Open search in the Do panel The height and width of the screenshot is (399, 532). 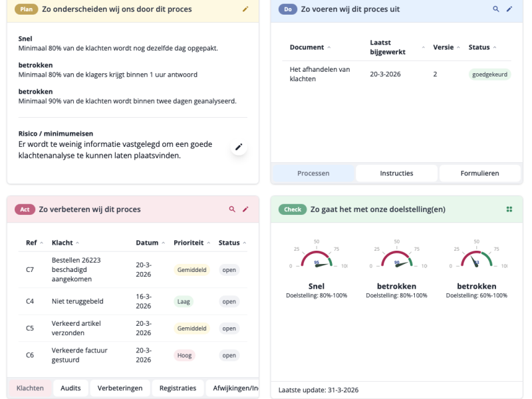click(x=496, y=9)
